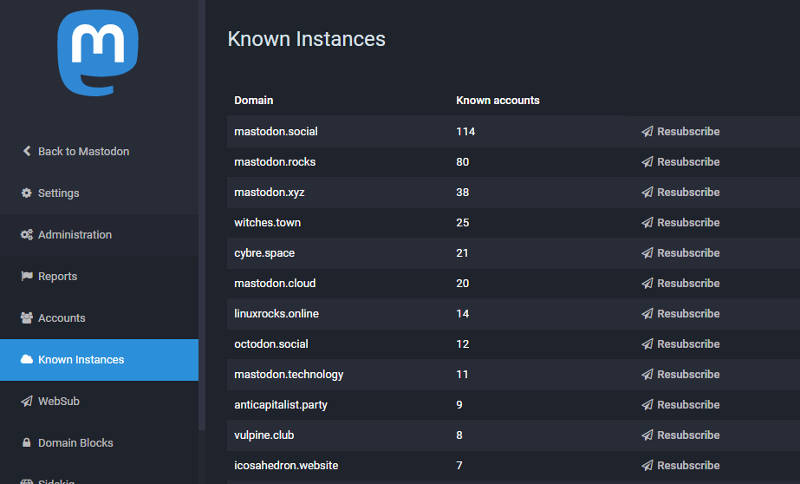Click the Reports flag icon
This screenshot has height=484, width=800.
point(27,276)
